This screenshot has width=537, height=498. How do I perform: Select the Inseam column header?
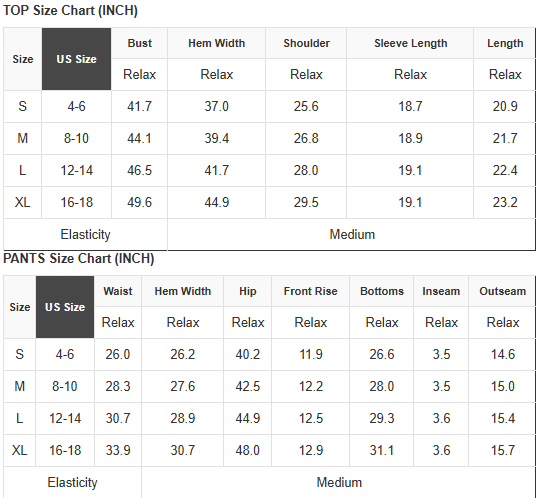pyautogui.click(x=441, y=291)
